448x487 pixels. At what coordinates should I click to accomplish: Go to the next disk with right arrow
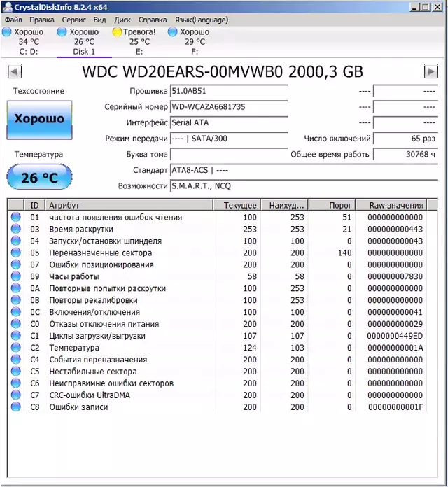pos(431,72)
